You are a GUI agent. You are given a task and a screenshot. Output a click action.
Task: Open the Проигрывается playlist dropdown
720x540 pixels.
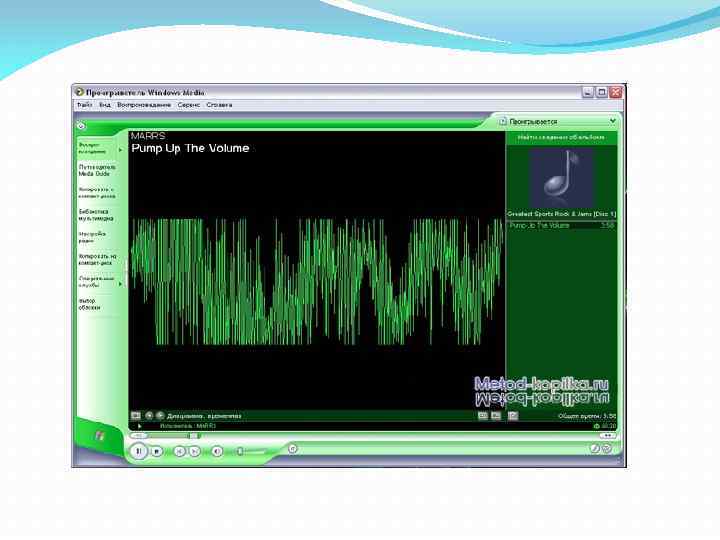coord(613,121)
